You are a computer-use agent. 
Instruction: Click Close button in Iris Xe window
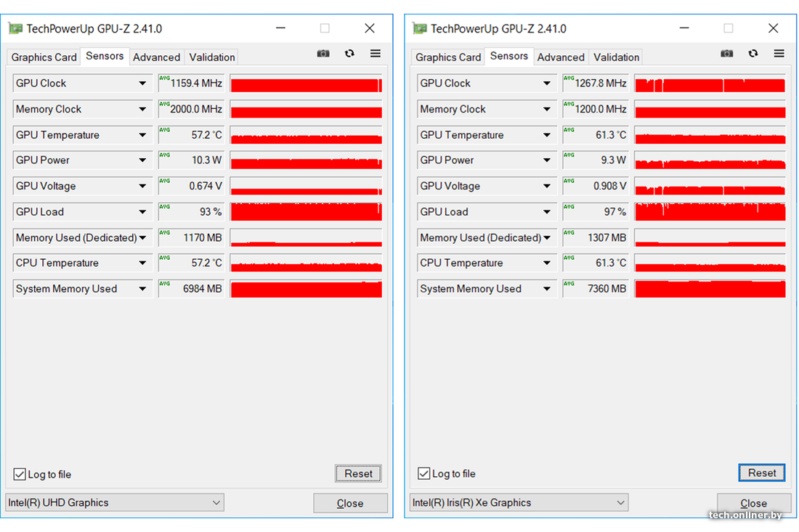click(754, 503)
